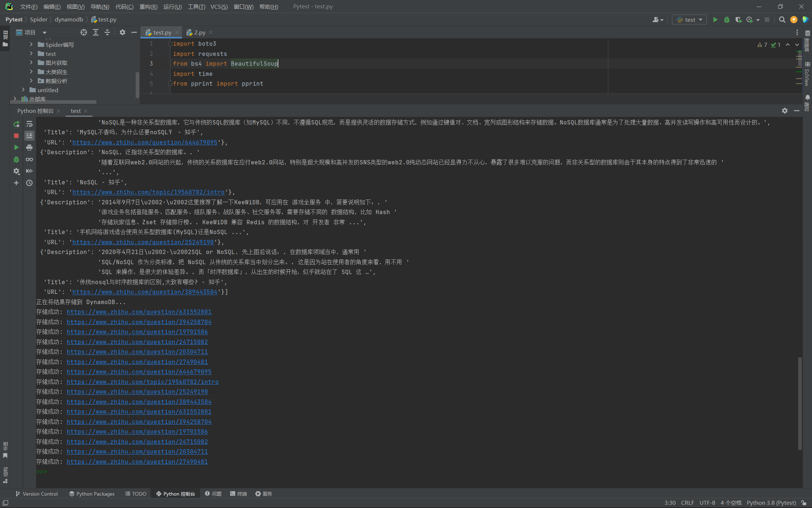Screen dimensions: 812x508
Task: Hide the project panel
Action: pyautogui.click(x=134, y=32)
